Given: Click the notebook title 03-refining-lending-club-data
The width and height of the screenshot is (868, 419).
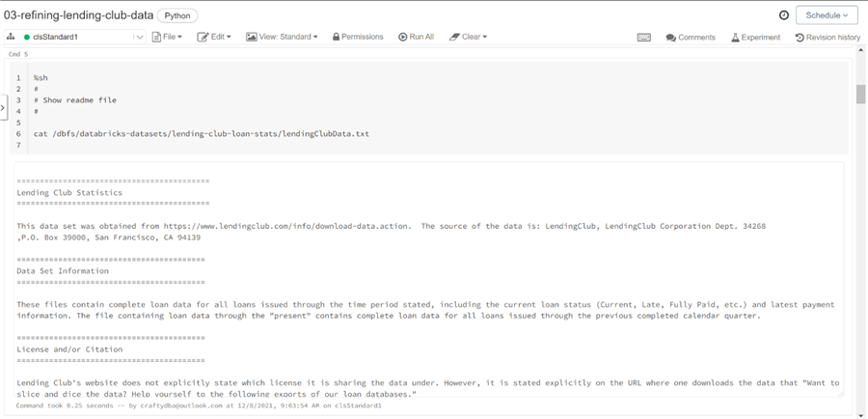Looking at the screenshot, I should point(79,15).
